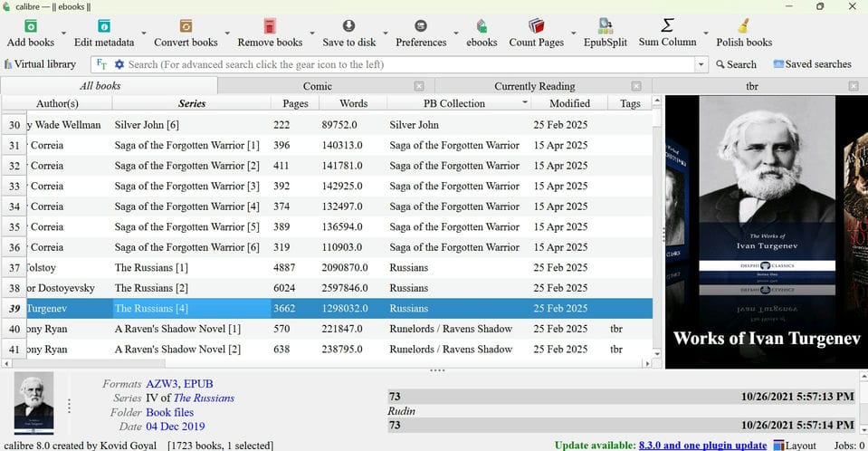Expand the Count Pages dropdown arrow
Screen dimensions: 868x451
[x=574, y=34]
